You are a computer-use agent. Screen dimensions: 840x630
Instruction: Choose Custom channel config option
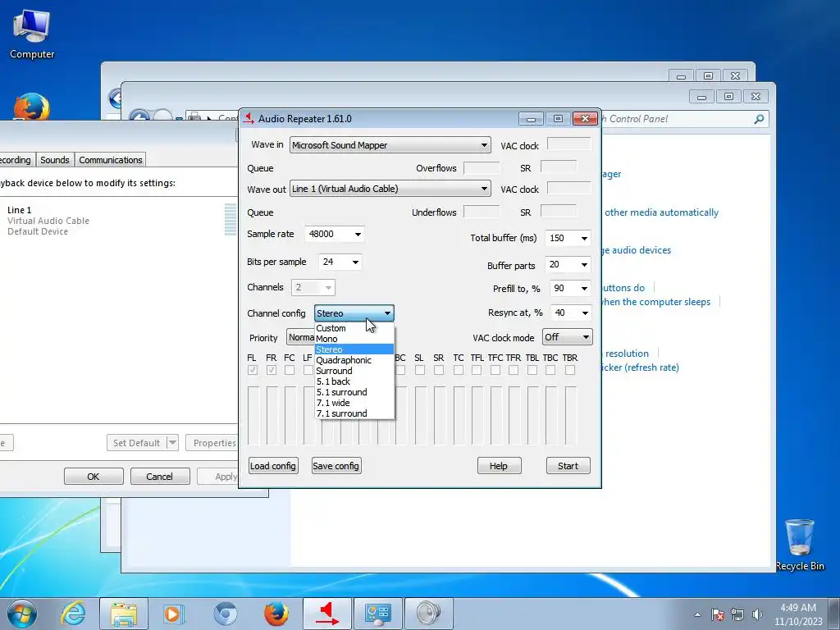(354, 328)
